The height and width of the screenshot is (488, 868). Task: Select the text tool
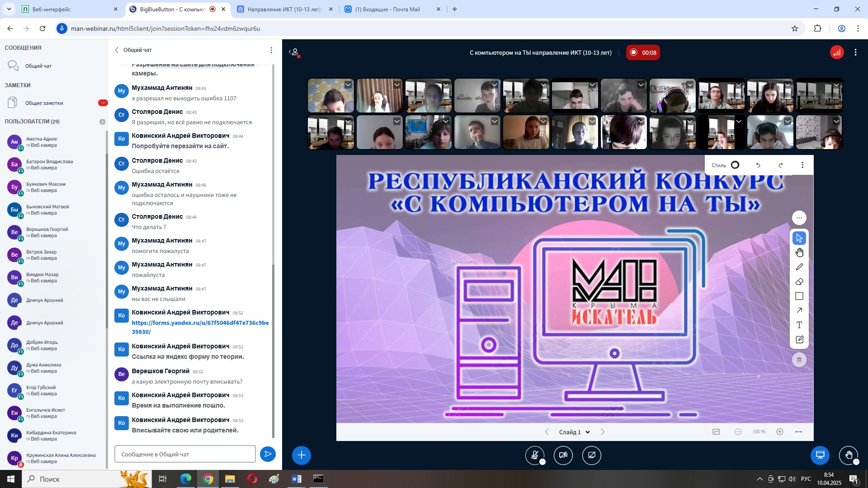pyautogui.click(x=799, y=325)
